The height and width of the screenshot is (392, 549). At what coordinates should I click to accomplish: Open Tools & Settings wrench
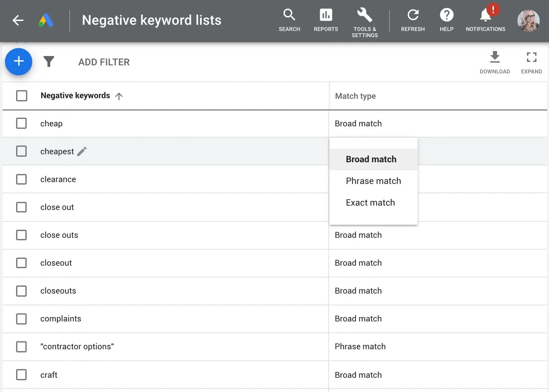click(365, 22)
